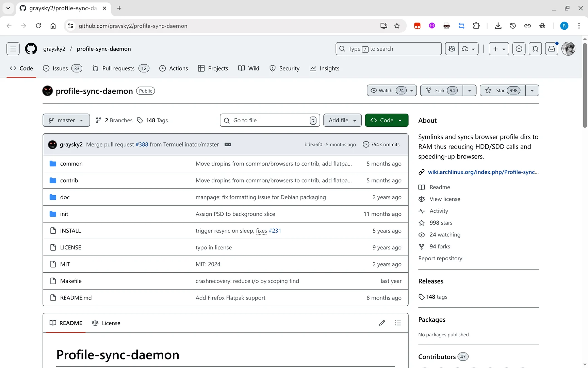Open the Contributors section link
The height and width of the screenshot is (368, 588).
click(x=443, y=357)
